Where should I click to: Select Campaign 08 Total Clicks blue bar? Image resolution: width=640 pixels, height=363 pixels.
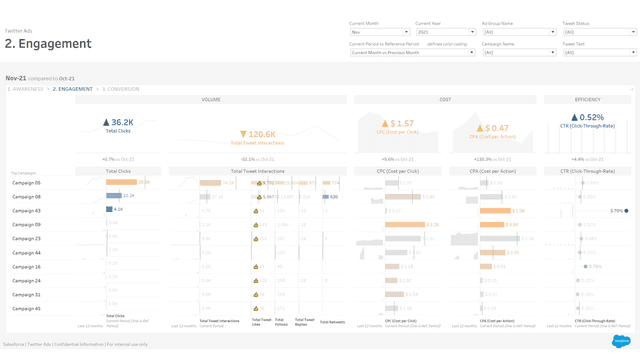click(x=114, y=196)
